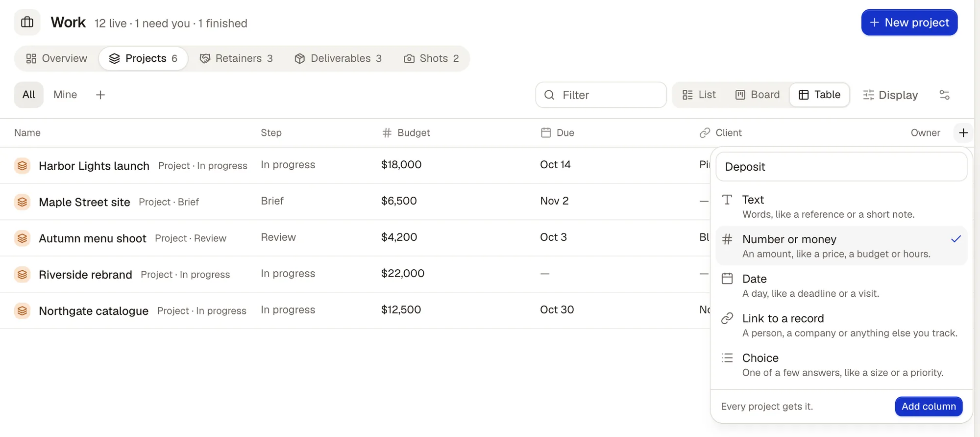Add a new saved view next to Mine
The height and width of the screenshot is (437, 980).
100,95
